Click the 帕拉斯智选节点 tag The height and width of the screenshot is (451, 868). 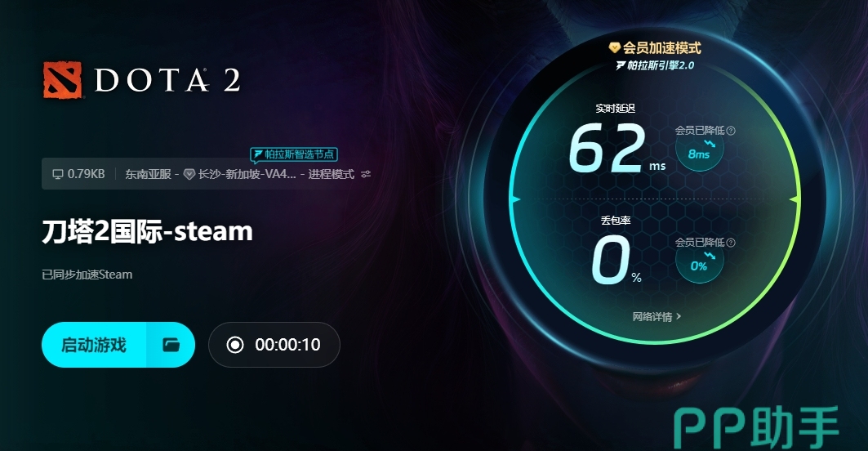click(x=294, y=154)
